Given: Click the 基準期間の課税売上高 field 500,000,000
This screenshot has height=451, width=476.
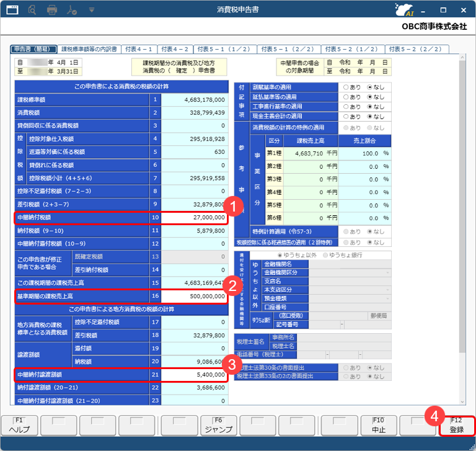Looking at the screenshot, I should tap(194, 297).
